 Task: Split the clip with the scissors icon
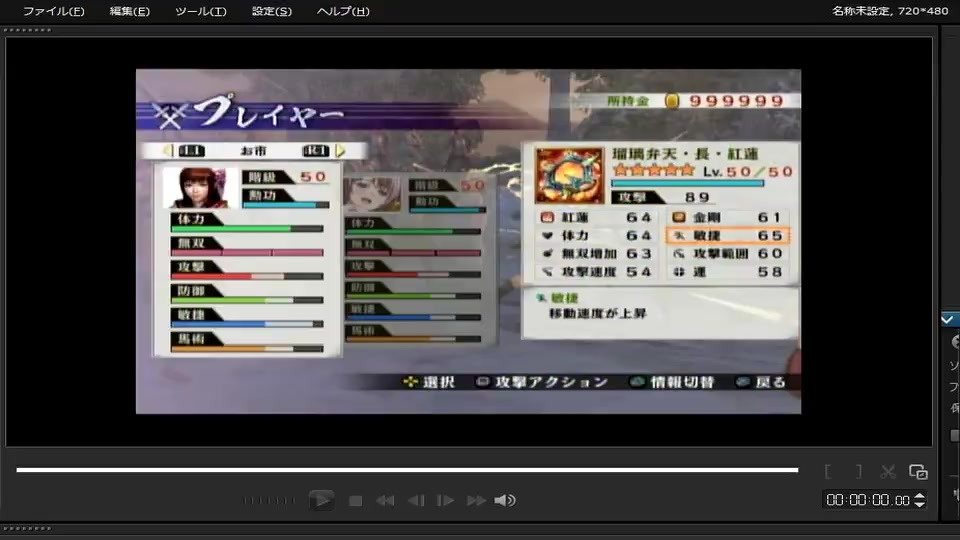pyautogui.click(x=888, y=471)
